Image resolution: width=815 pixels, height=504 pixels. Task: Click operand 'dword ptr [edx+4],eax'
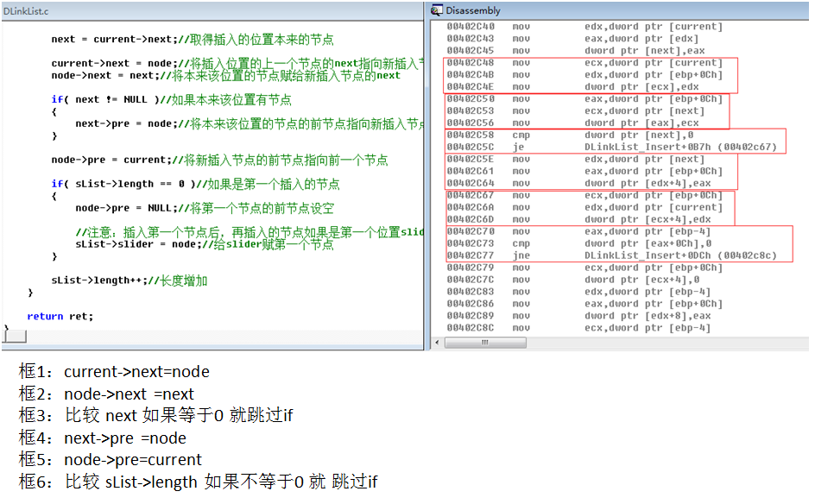[x=648, y=184]
